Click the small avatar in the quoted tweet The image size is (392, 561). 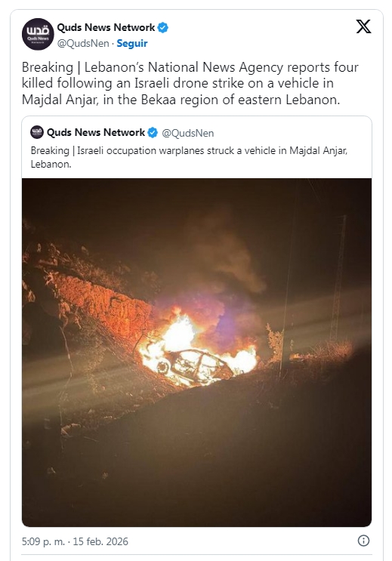click(x=37, y=132)
